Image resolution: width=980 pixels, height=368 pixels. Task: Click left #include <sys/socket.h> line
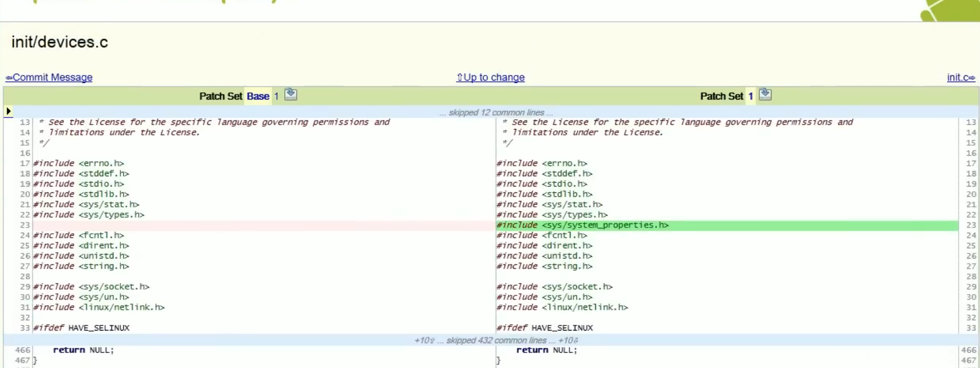pos(92,287)
